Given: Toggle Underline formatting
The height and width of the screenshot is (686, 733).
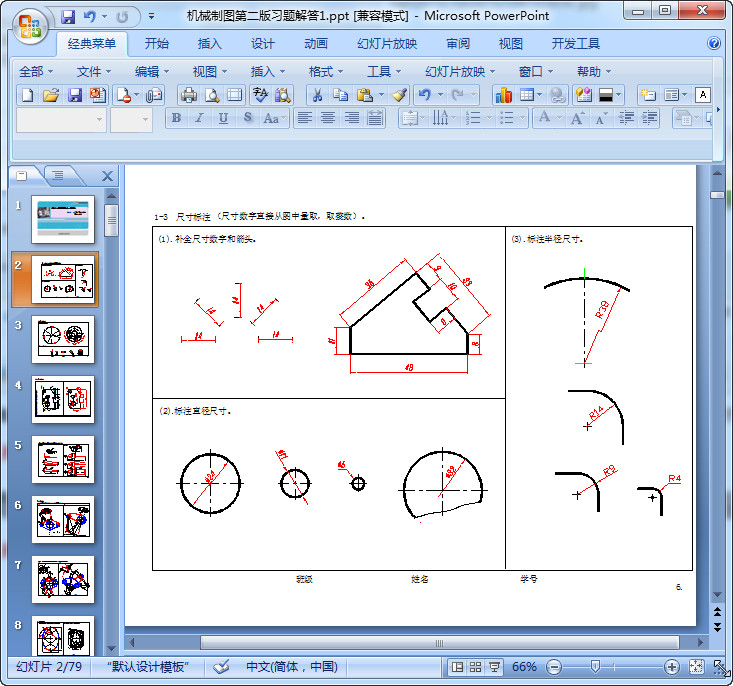Looking at the screenshot, I should pos(223,118).
